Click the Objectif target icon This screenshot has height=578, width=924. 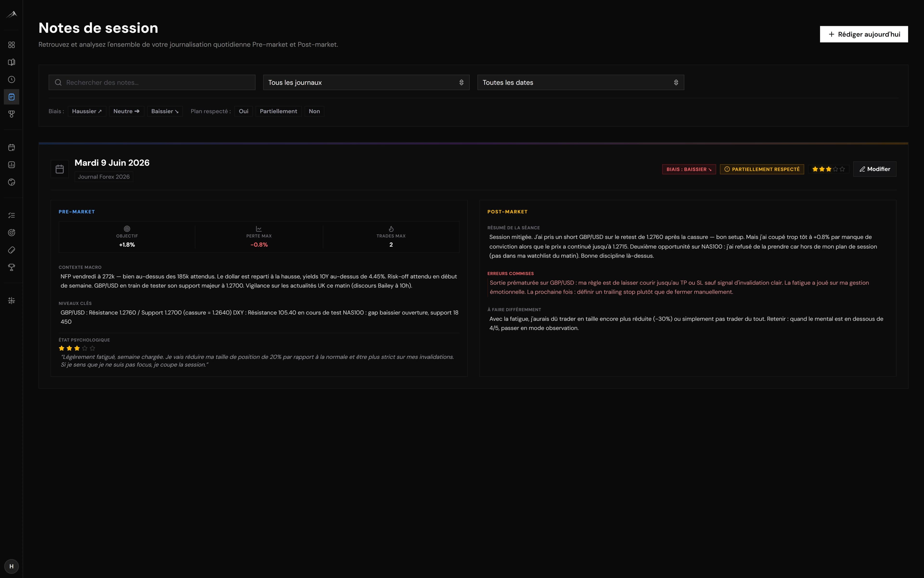tap(127, 229)
